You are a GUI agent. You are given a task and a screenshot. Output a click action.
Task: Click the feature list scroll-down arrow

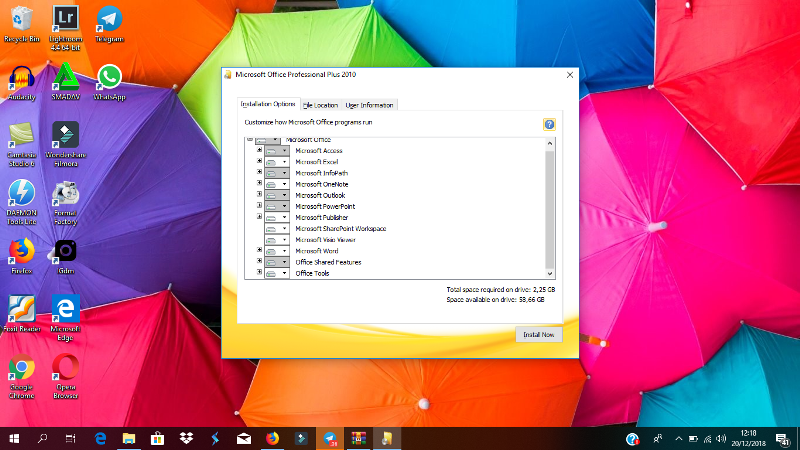[549, 274]
